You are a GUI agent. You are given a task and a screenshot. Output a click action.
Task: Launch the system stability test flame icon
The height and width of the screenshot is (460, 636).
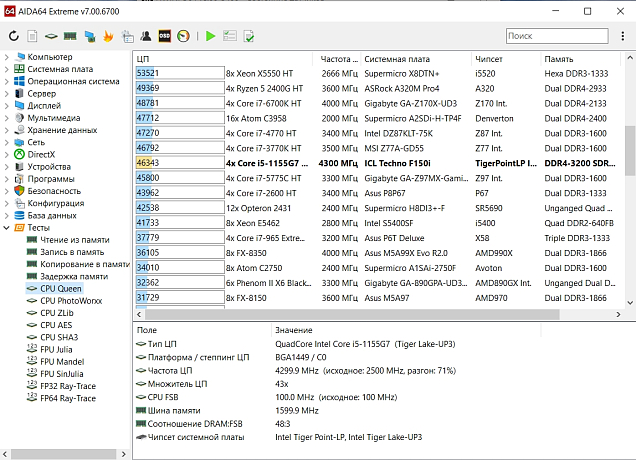point(107,36)
